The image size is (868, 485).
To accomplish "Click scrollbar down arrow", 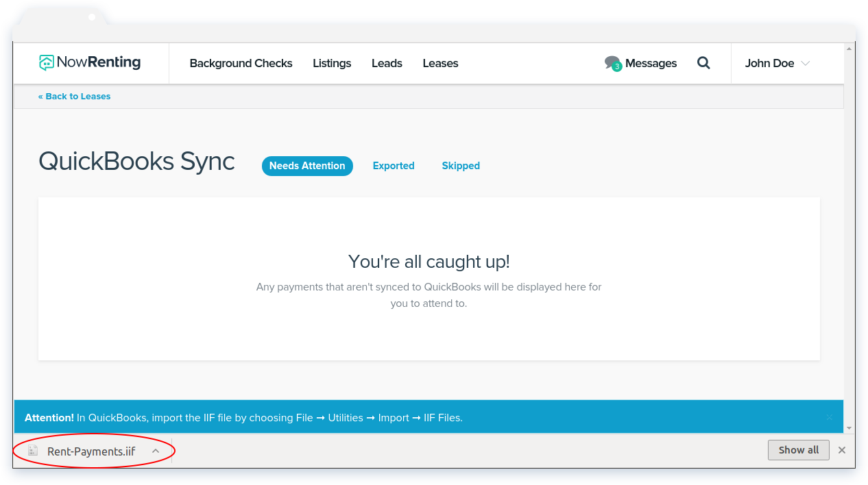I will tap(850, 428).
